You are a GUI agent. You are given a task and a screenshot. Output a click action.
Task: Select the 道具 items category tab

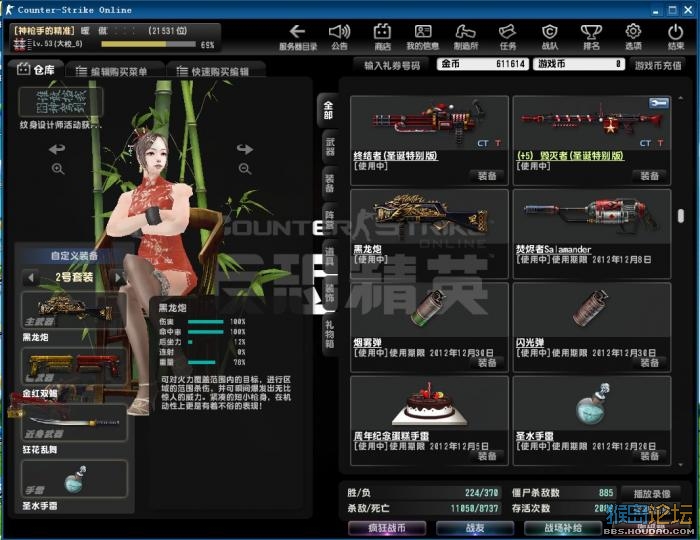[329, 257]
